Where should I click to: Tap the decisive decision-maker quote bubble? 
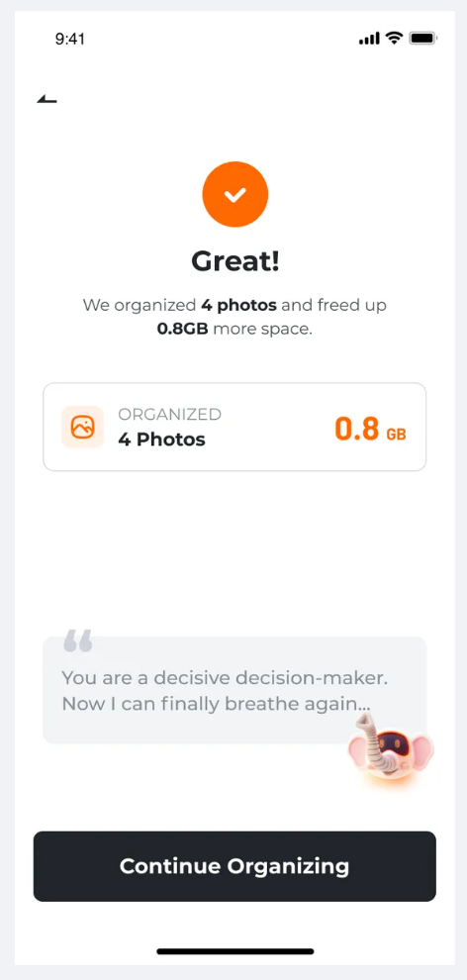(234, 690)
